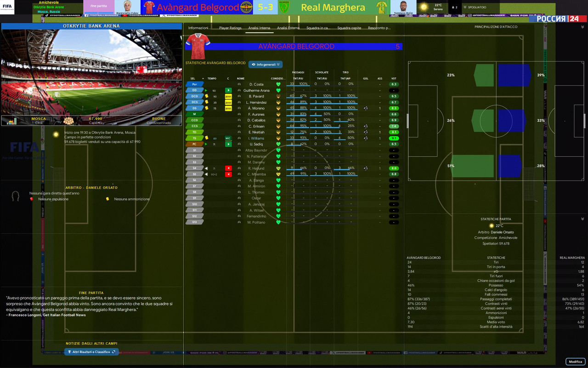Click the Real Marghera club crest in the scoreboard
Viewport: 588px width, 368px height.
(284, 7)
